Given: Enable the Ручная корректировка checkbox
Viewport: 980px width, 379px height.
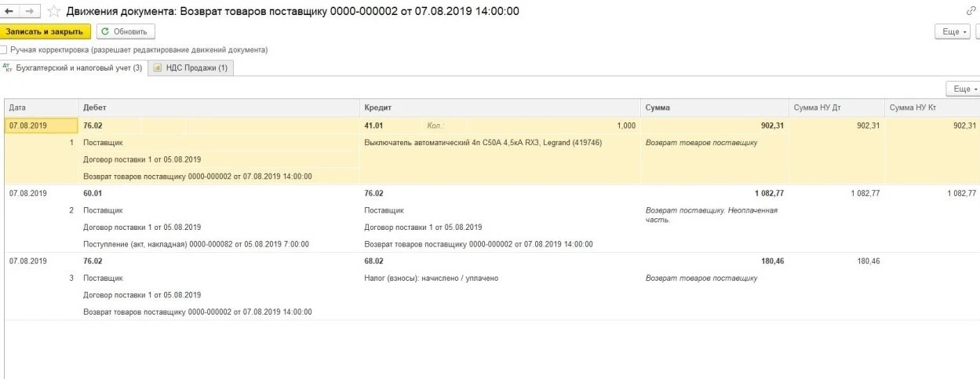Looking at the screenshot, I should pyautogui.click(x=4, y=49).
